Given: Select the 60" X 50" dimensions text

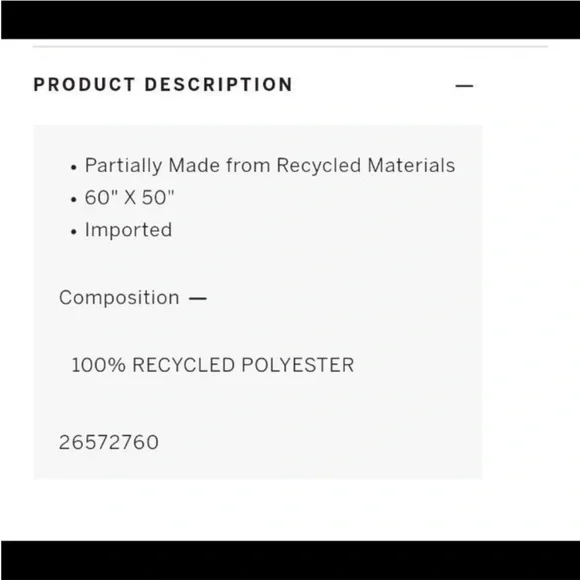Looking at the screenshot, I should 129,197.
